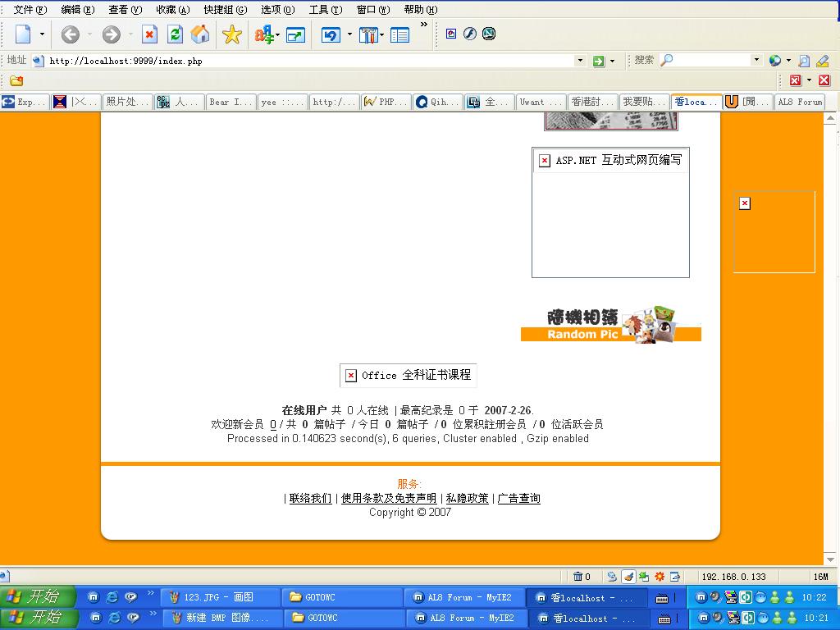Click the round teal N icon
Screen dimensions: 840x630
click(x=489, y=34)
